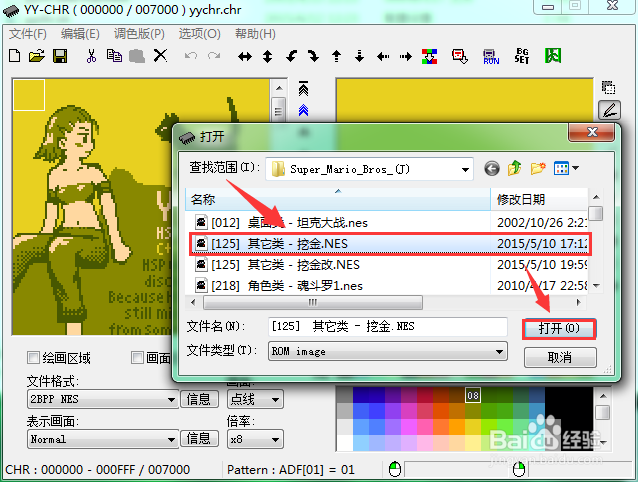This screenshot has height=482, width=638.
Task: Click the red search-window toolbar icon
Action: click(x=460, y=57)
